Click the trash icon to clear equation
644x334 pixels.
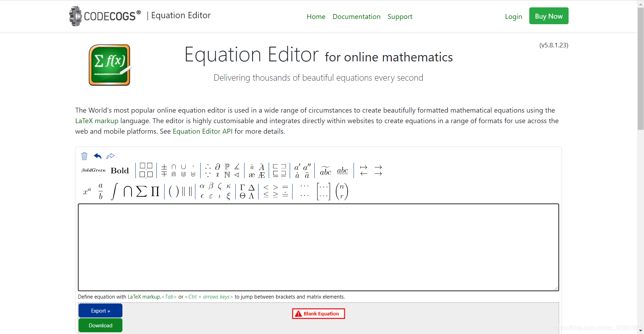[84, 156]
